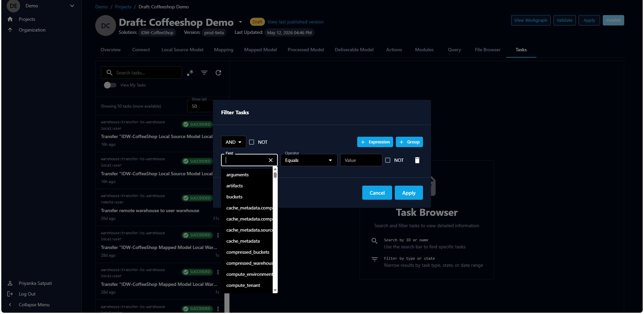Click the Organization arrow icon
Image resolution: width=644 pixels, height=314 pixels.
[x=10, y=30]
